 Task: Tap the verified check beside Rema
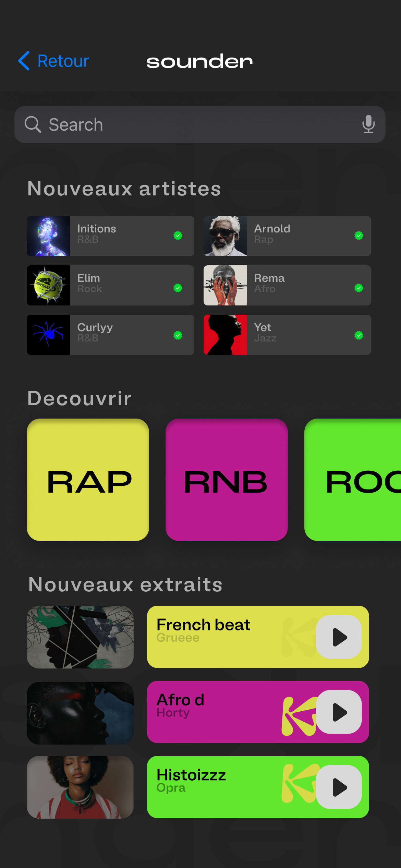click(x=359, y=288)
